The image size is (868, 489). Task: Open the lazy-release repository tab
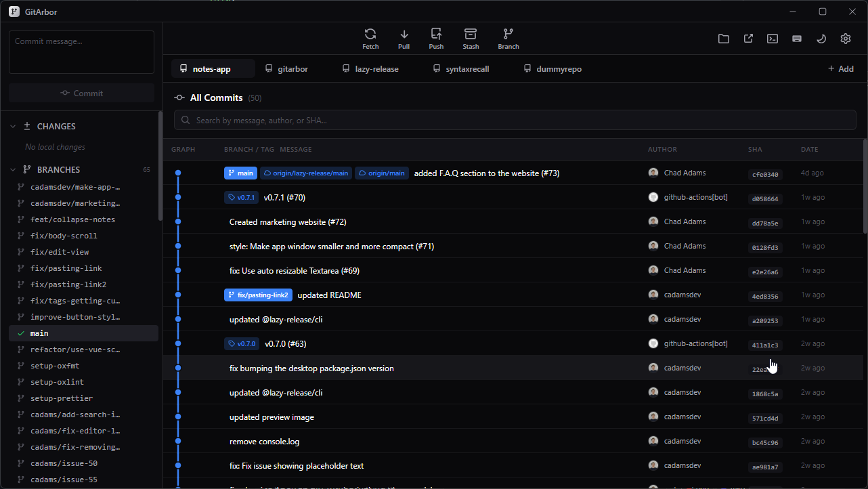click(370, 69)
